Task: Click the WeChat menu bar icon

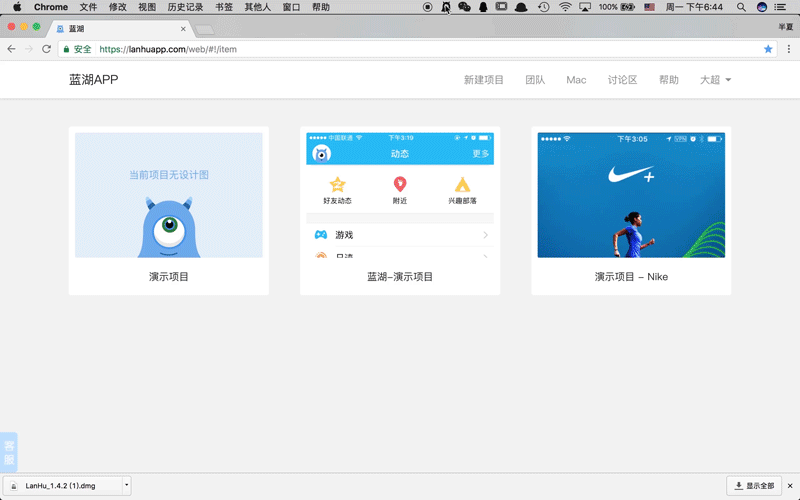Action: click(464, 7)
